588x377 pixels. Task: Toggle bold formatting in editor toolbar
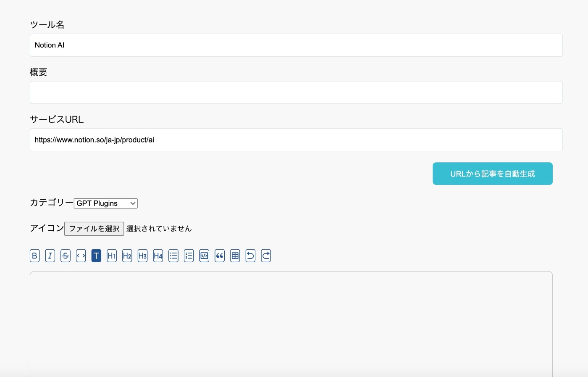tap(34, 256)
